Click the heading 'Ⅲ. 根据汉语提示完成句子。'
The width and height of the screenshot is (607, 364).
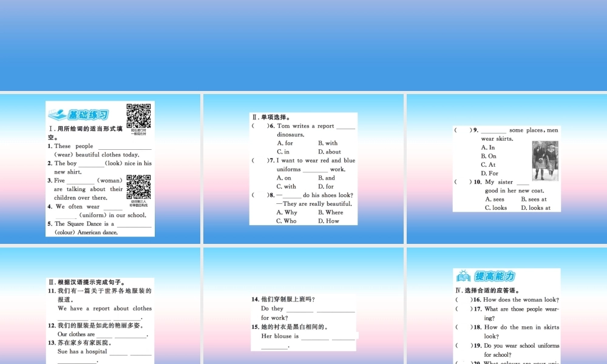point(87,282)
